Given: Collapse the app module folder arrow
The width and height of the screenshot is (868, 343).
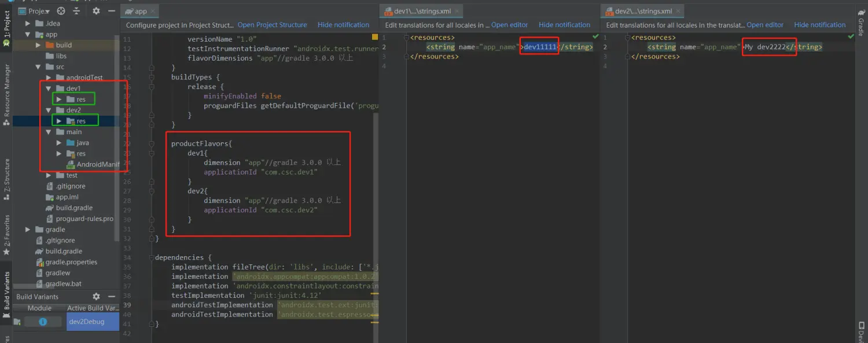Looking at the screenshot, I should [28, 35].
